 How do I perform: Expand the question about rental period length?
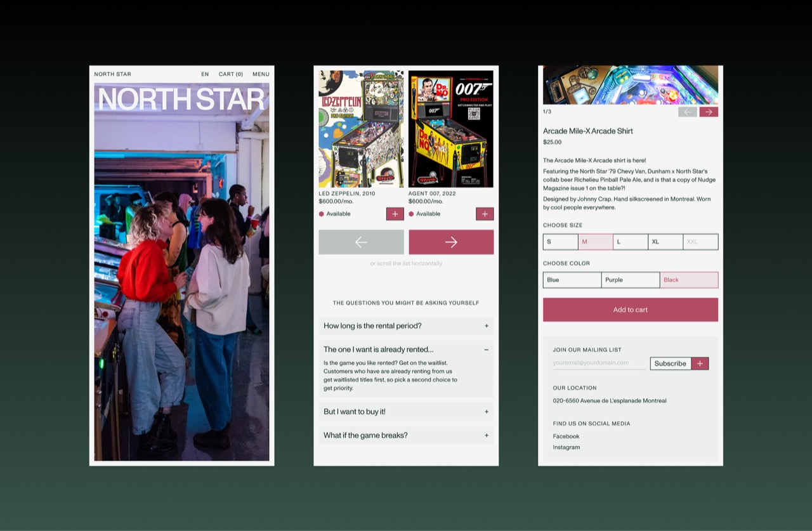click(405, 325)
